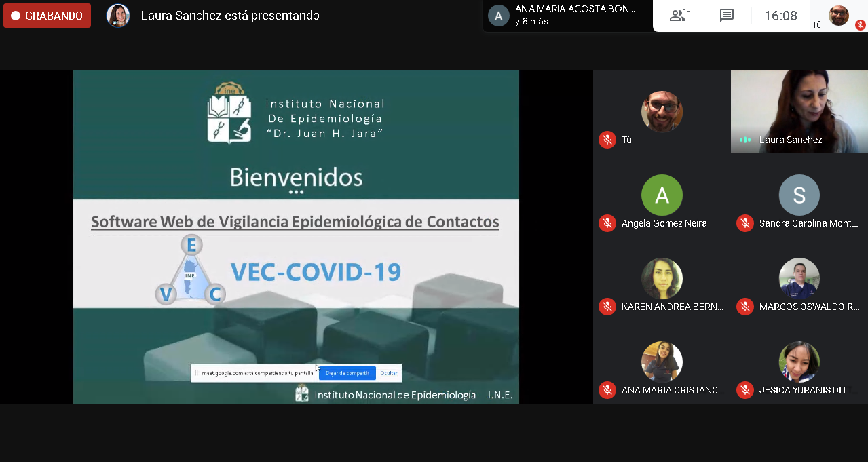
Task: Click Jesica Yuranis's profile photo
Action: tap(799, 362)
